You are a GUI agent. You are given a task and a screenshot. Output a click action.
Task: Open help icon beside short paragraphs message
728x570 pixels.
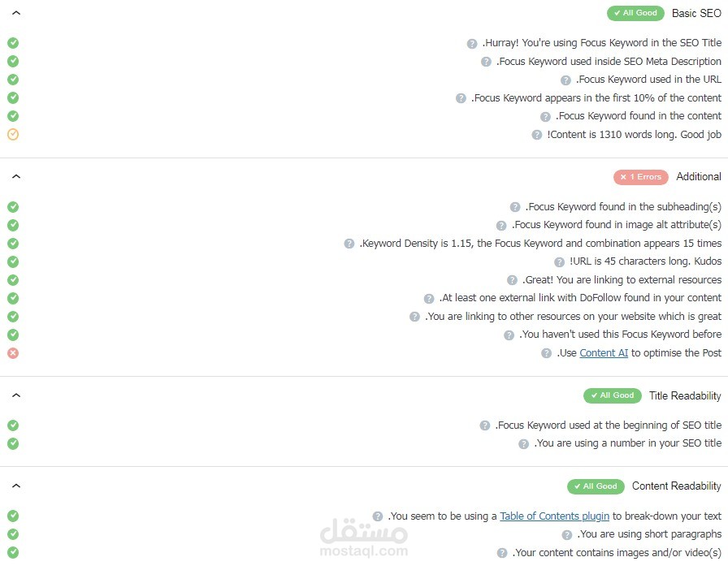coord(566,535)
